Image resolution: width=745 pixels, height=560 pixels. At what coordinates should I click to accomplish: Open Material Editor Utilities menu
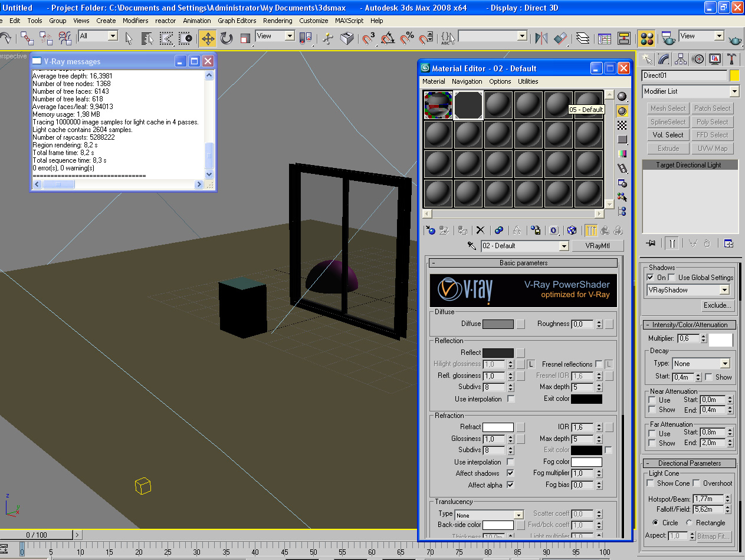pyautogui.click(x=528, y=81)
